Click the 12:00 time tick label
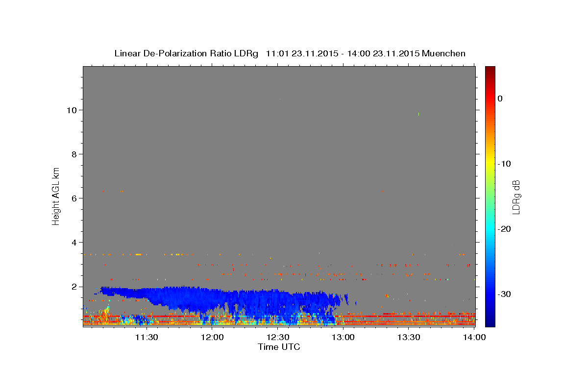Viewport: 588px width, 392px height. (212, 337)
